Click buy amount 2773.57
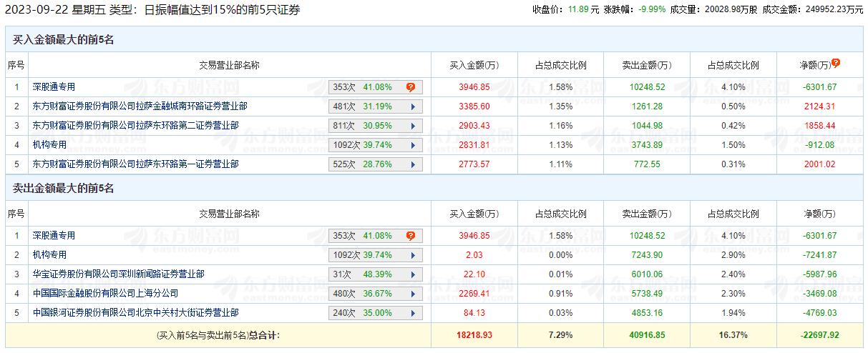Screen dimensions: 868x353 (474, 164)
